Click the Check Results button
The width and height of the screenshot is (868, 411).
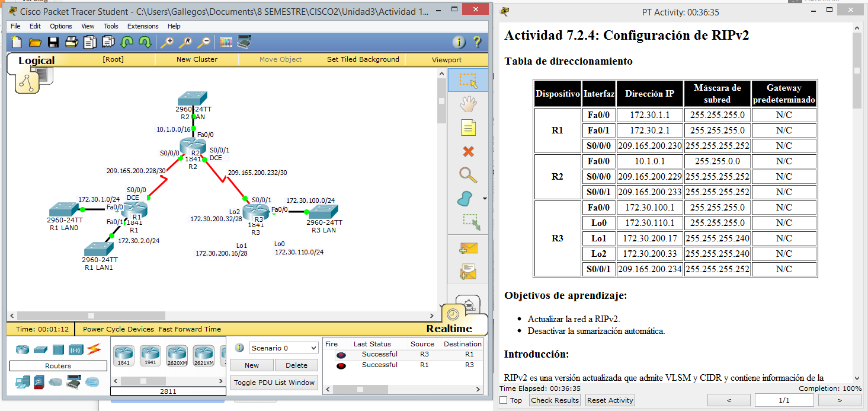(x=555, y=400)
